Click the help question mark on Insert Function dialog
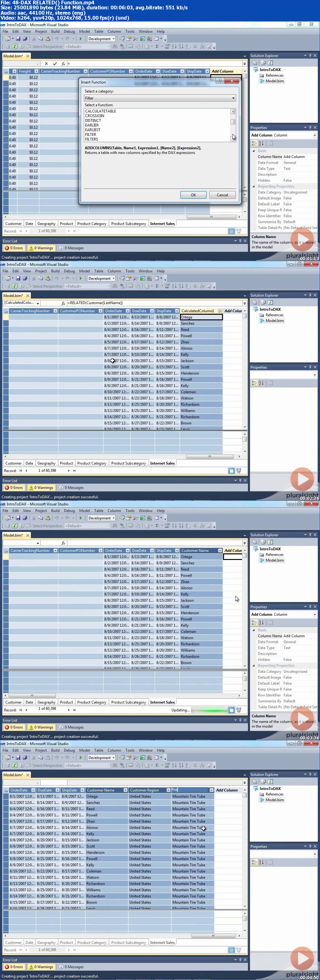This screenshot has height=980, width=320. 220,81
